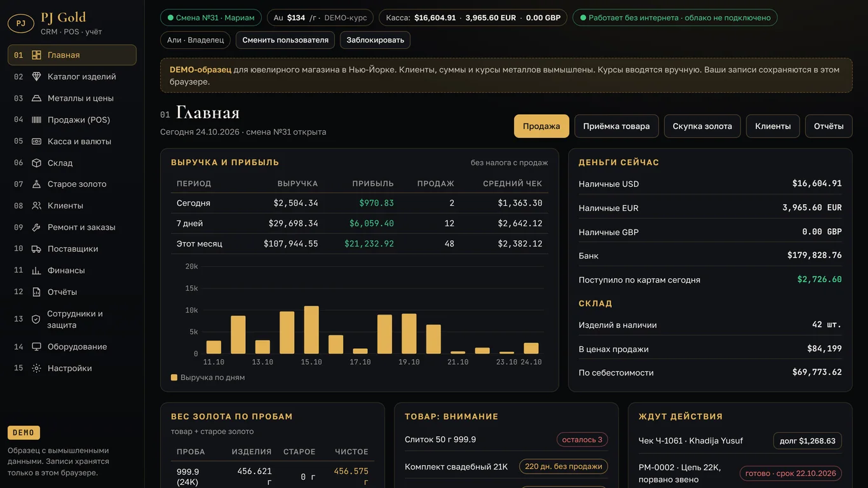Select Настройки in the sidebar
This screenshot has width=868, height=488.
coord(72,369)
